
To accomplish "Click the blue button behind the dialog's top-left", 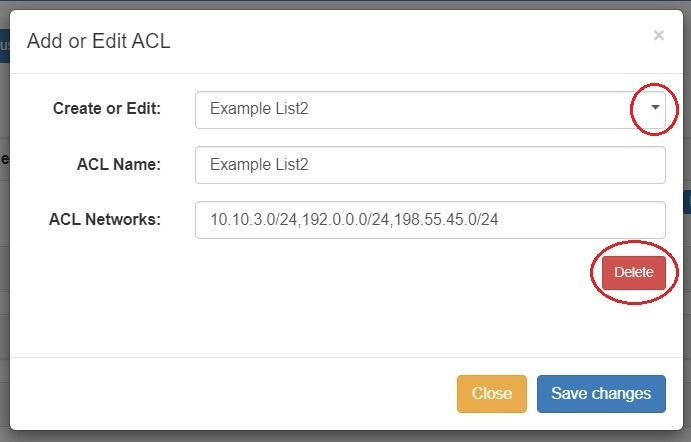I will pos(4,45).
